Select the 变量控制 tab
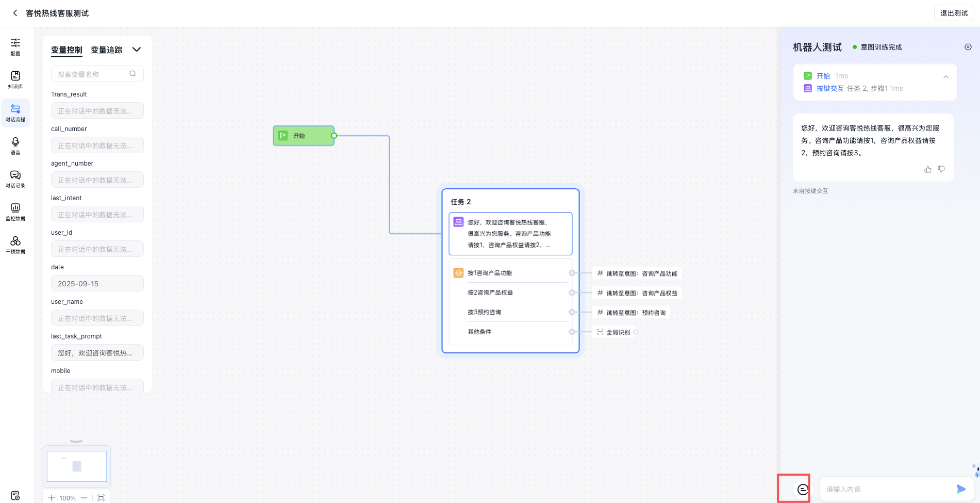 (67, 50)
